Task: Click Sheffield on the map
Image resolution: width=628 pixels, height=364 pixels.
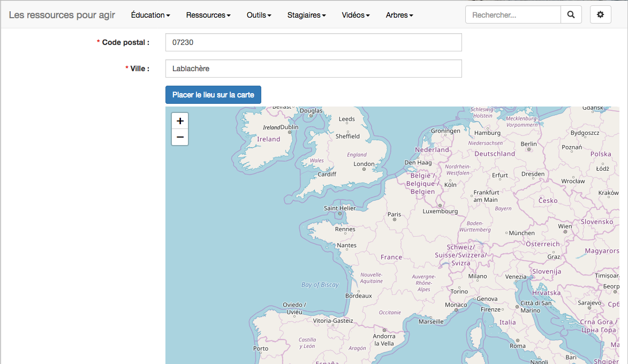Action: click(347, 136)
